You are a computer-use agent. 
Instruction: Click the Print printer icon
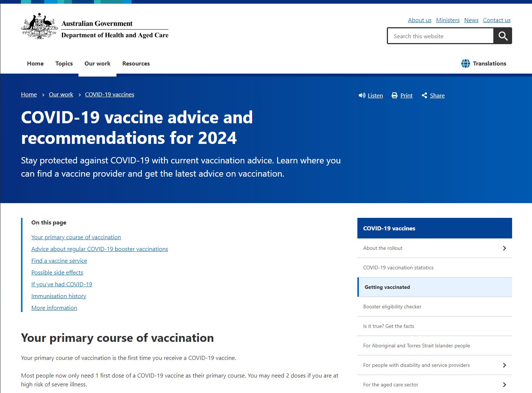(394, 95)
